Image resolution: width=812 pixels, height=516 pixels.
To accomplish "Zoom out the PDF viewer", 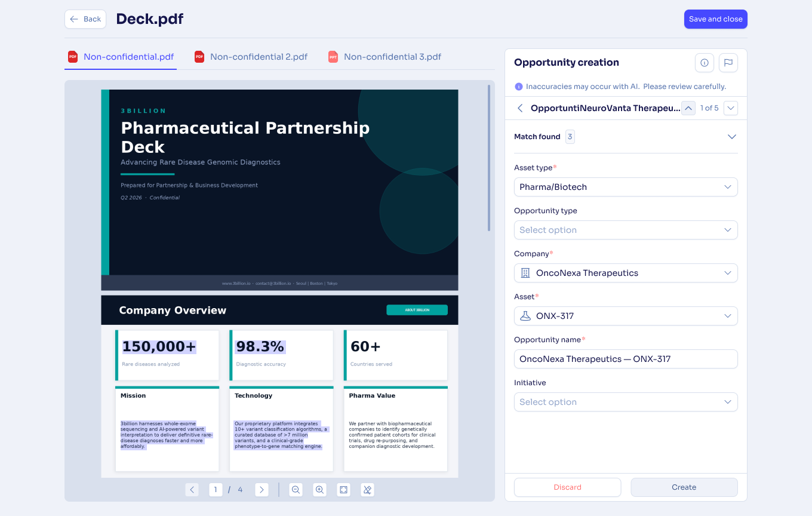I will pyautogui.click(x=296, y=490).
